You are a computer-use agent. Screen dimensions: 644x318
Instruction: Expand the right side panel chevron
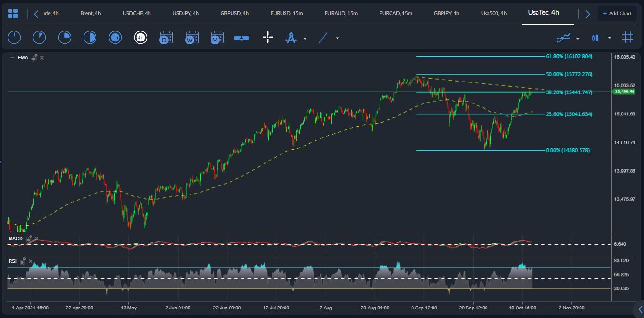coord(640,308)
